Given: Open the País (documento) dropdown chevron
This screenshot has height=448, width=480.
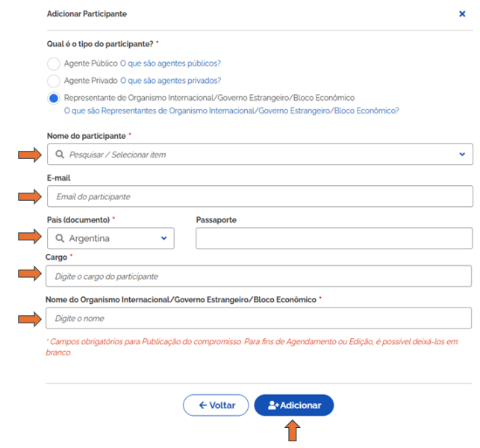Looking at the screenshot, I should click(163, 238).
